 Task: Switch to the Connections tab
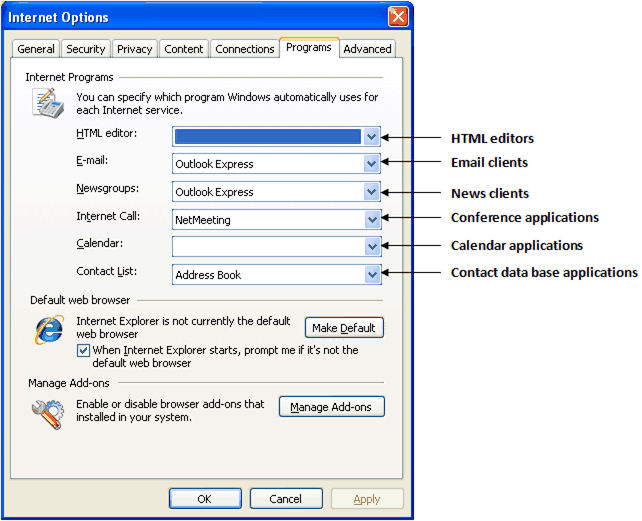(245, 49)
